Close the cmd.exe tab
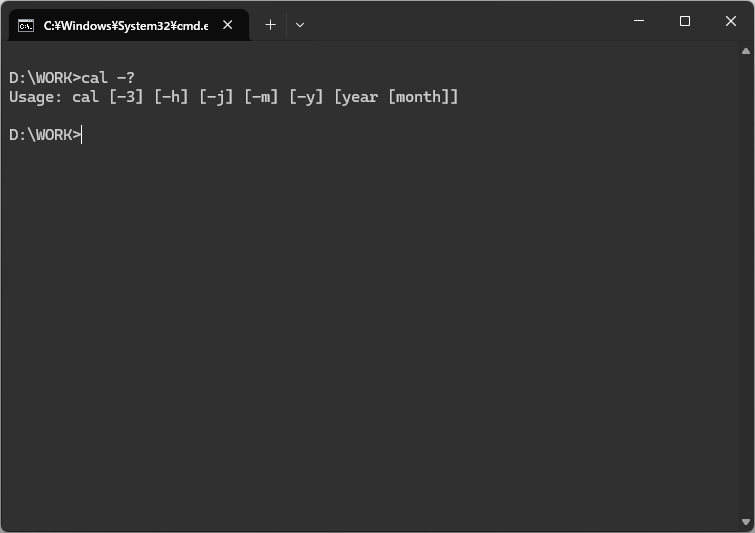This screenshot has width=755, height=533. 228,25
